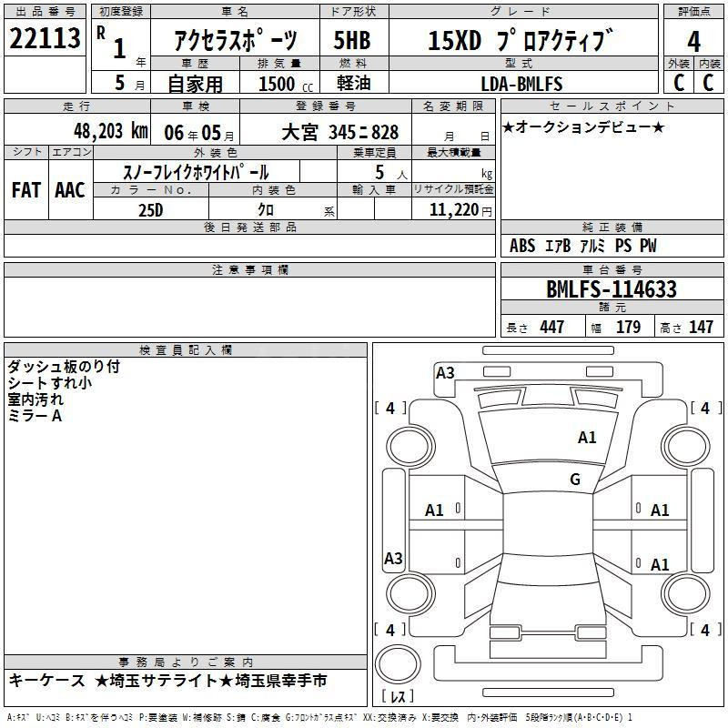
Task: Select the grade 15XD プロアクティブ
Action: [521, 40]
